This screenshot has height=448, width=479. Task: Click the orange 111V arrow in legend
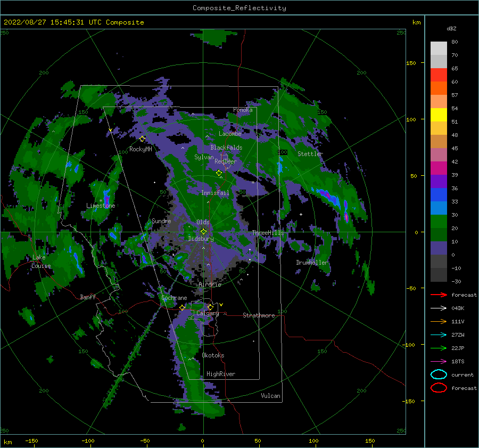(439, 321)
